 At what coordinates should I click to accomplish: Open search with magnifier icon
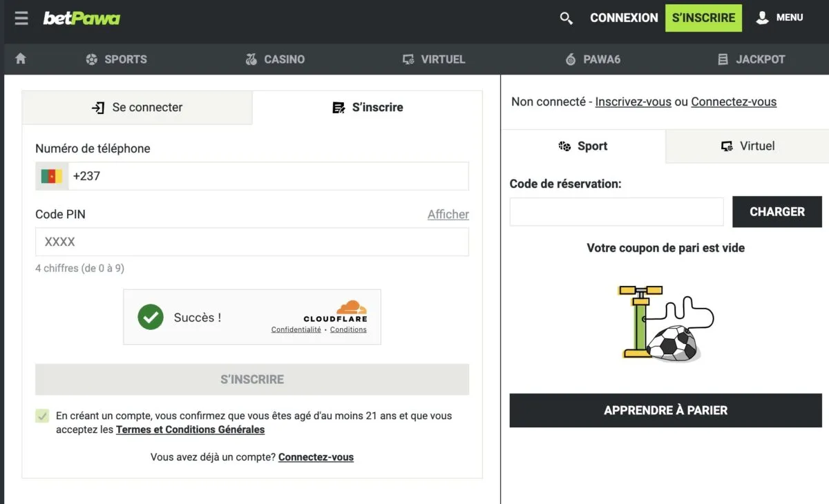(566, 19)
